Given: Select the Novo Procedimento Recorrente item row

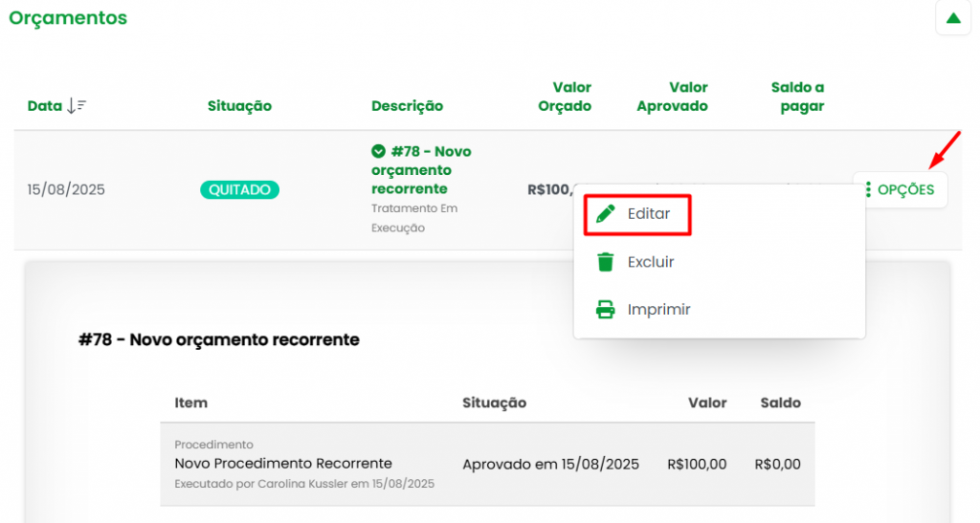Looking at the screenshot, I should [x=283, y=464].
